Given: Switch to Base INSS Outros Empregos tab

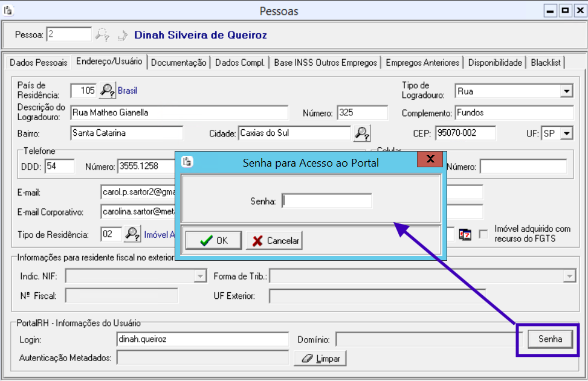Looking at the screenshot, I should pyautogui.click(x=325, y=63).
